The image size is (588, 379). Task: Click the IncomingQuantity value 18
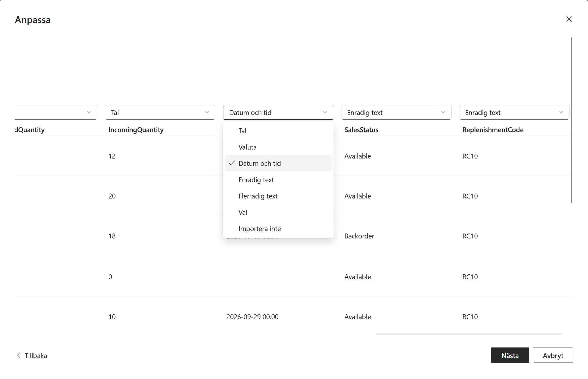112,236
